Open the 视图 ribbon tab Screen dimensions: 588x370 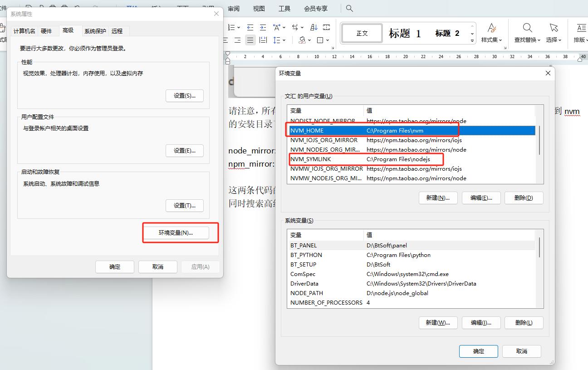pyautogui.click(x=259, y=8)
